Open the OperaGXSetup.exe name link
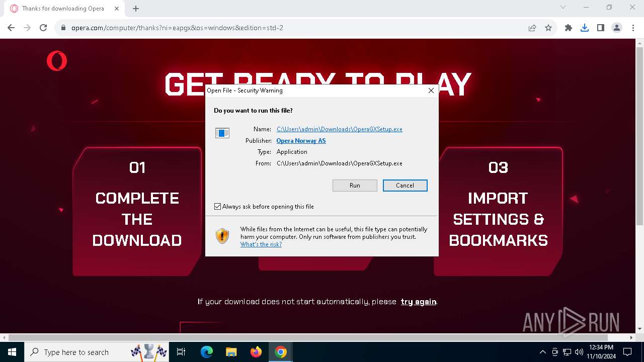 [340, 129]
